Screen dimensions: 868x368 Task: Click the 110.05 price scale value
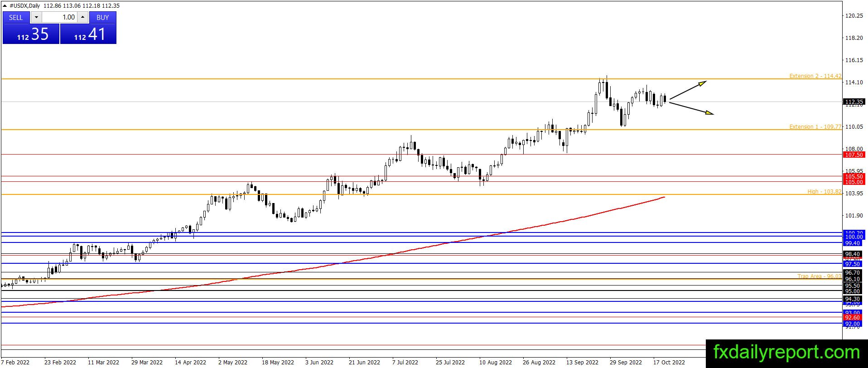pyautogui.click(x=854, y=127)
